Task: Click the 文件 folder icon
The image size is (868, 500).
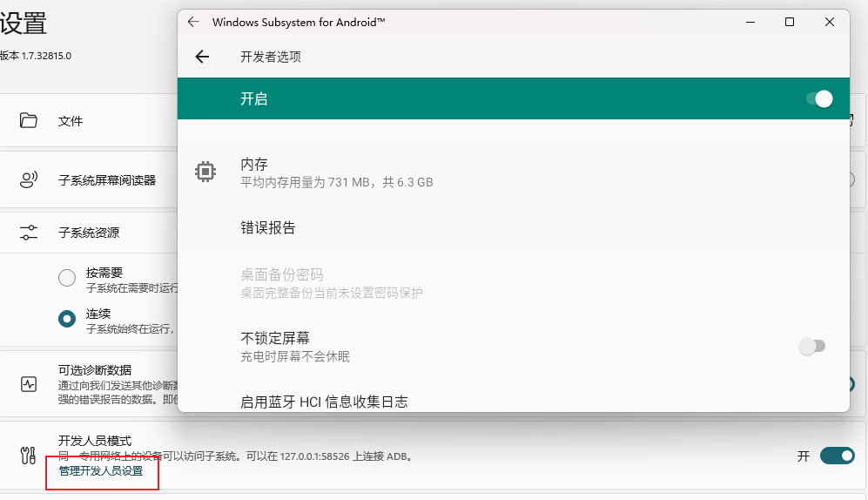Action: pos(29,121)
